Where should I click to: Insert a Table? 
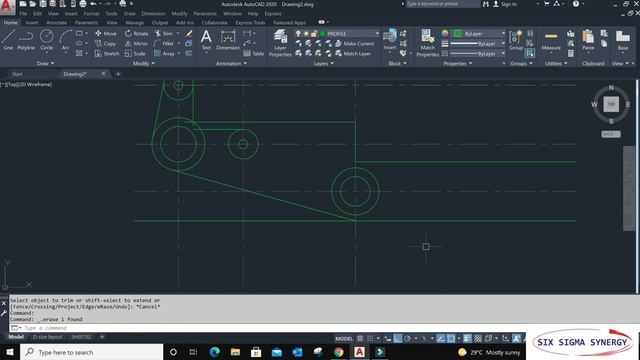pos(253,53)
